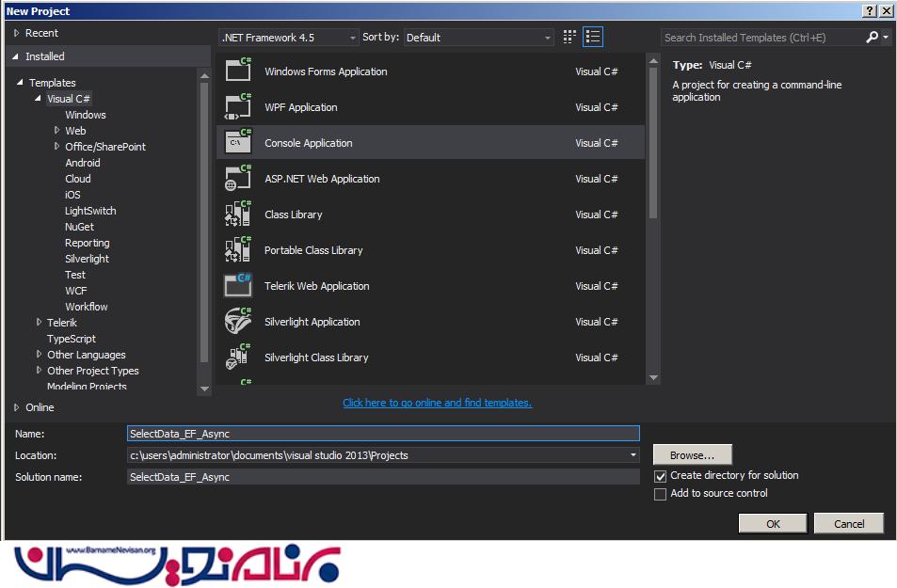
Task: Select the ASP.NET Web Application icon
Action: (237, 179)
